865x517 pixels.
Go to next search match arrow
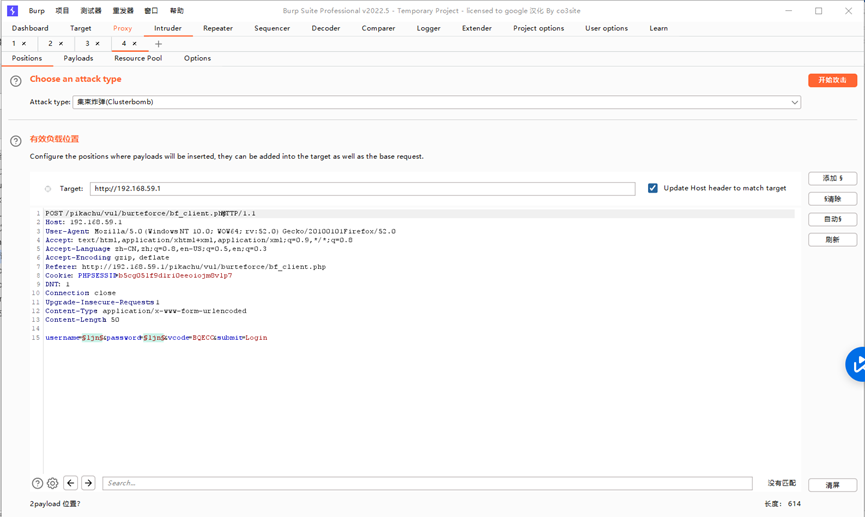[x=88, y=483]
